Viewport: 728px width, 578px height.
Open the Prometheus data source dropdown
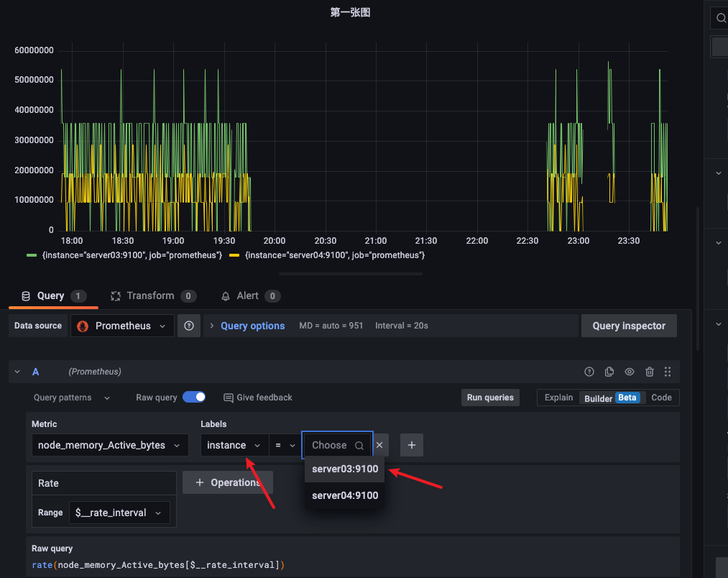click(122, 326)
